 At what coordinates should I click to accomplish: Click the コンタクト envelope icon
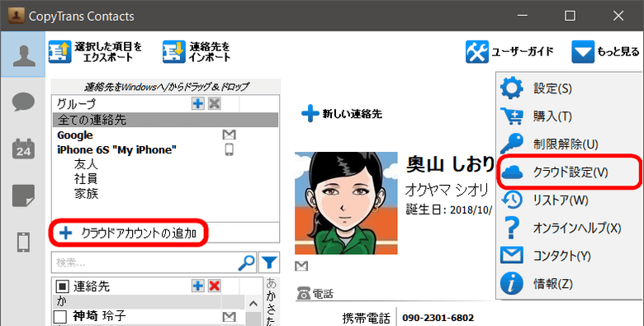(511, 255)
